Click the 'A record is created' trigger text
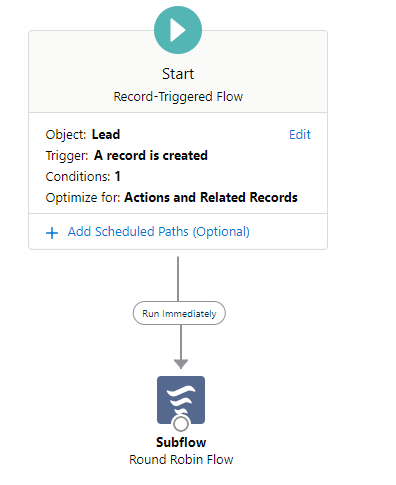Image resolution: width=396 pixels, height=485 pixels. (151, 155)
